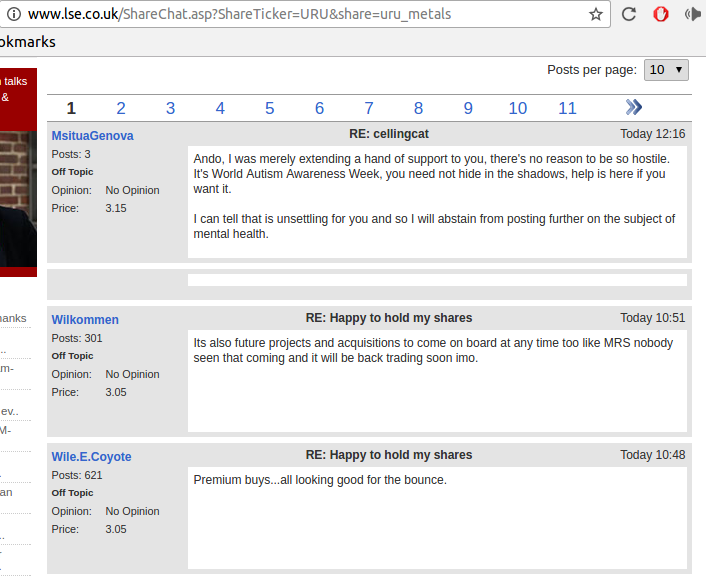Jump to next pages with double-arrow icon
The height and width of the screenshot is (577, 706).
(634, 107)
